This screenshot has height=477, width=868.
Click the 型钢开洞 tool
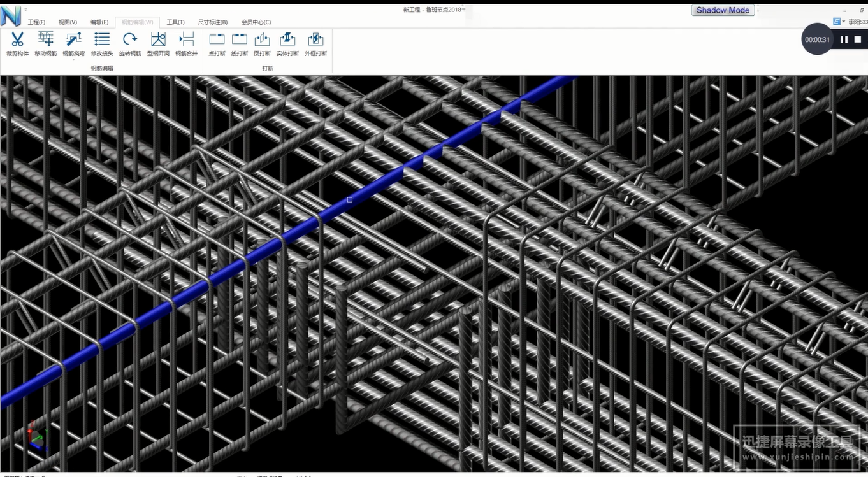click(x=158, y=44)
